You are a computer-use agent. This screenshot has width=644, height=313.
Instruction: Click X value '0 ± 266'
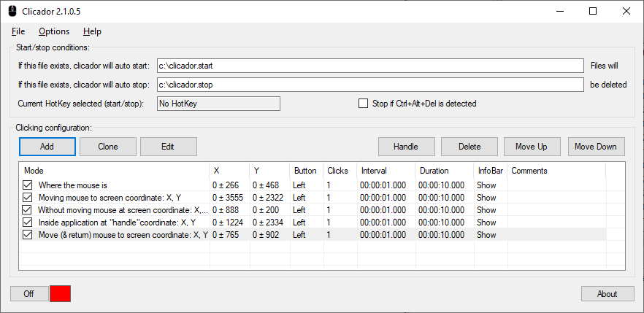point(226,185)
